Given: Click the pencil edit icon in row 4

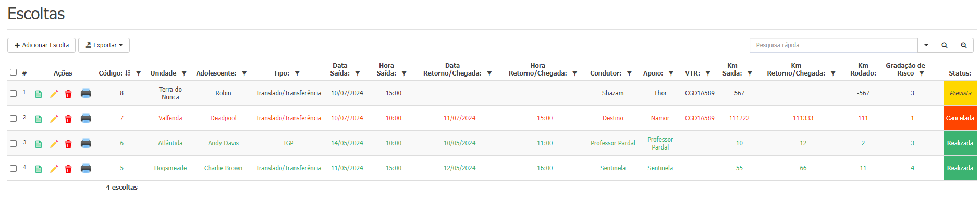Looking at the screenshot, I should pos(54,169).
